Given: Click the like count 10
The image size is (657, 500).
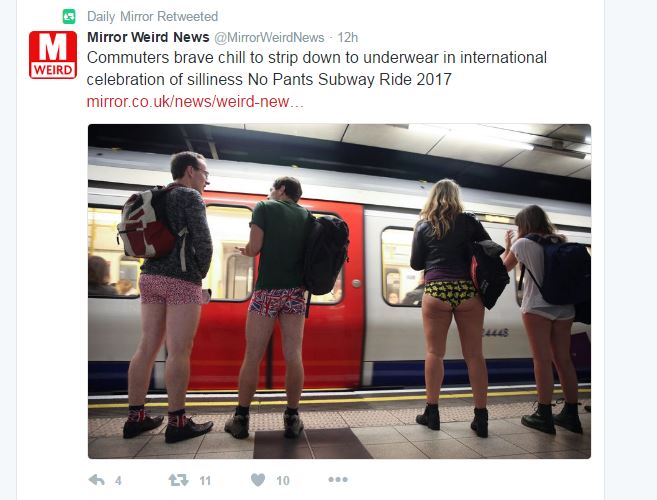Looking at the screenshot, I should tap(283, 481).
